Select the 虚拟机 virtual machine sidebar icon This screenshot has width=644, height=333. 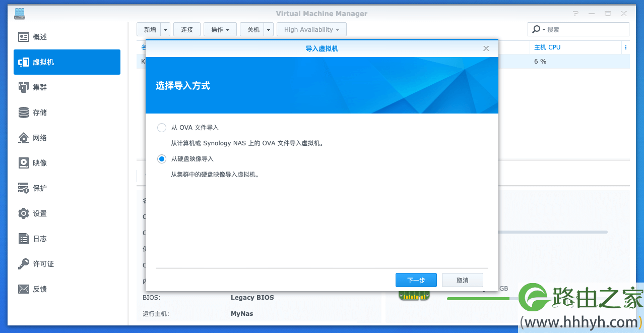pyautogui.click(x=24, y=62)
